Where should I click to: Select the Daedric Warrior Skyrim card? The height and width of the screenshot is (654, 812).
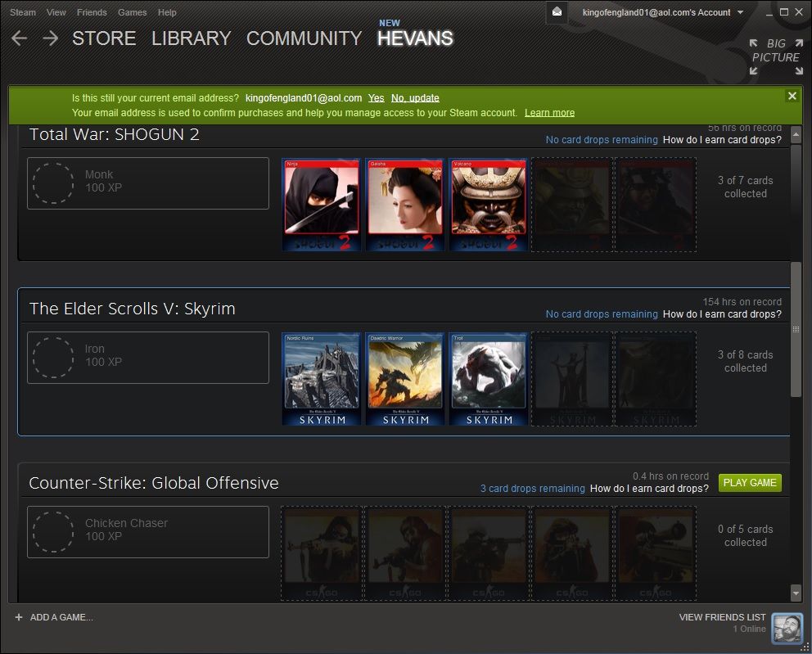pos(404,379)
